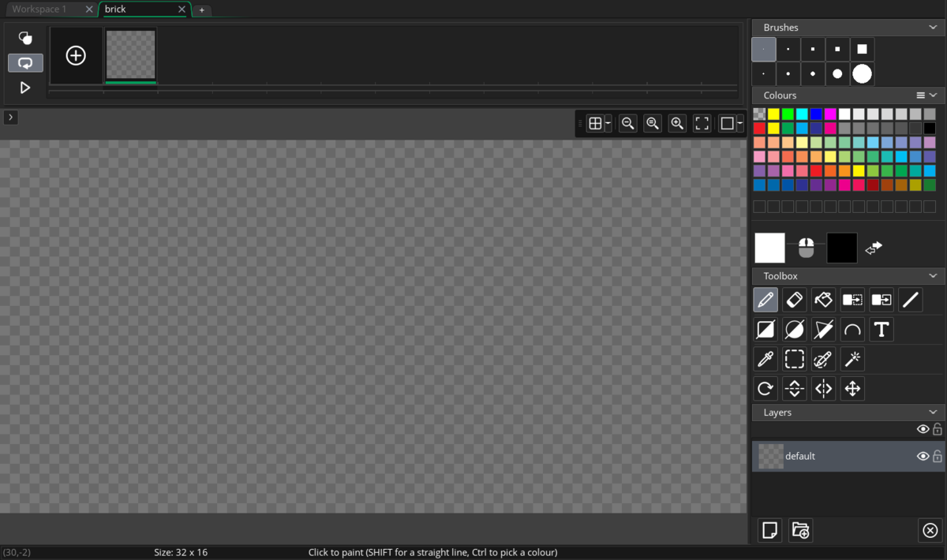Select the frame thumbnail in timeline
Image resolution: width=947 pixels, height=560 pixels.
[x=131, y=55]
